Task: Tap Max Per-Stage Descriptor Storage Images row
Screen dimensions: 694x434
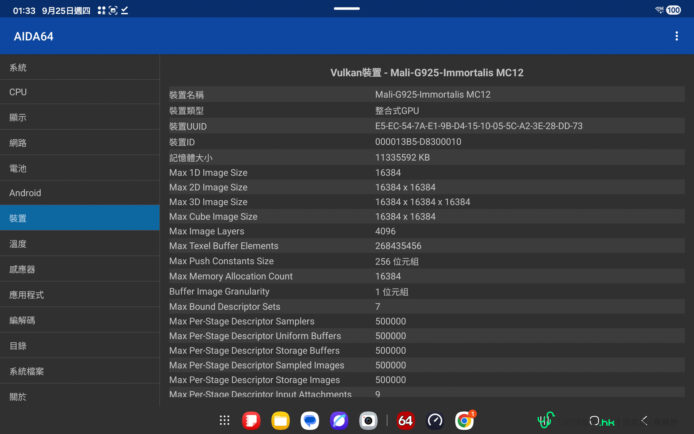Action: (x=426, y=380)
